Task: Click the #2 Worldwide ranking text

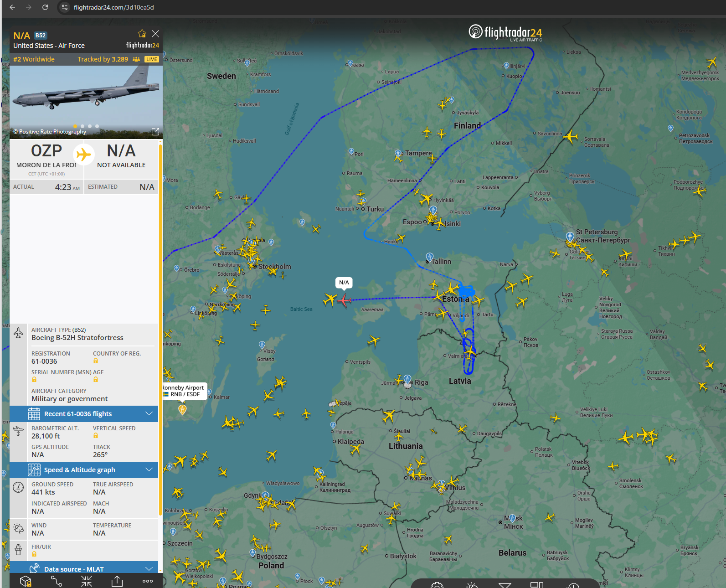Action: tap(34, 59)
